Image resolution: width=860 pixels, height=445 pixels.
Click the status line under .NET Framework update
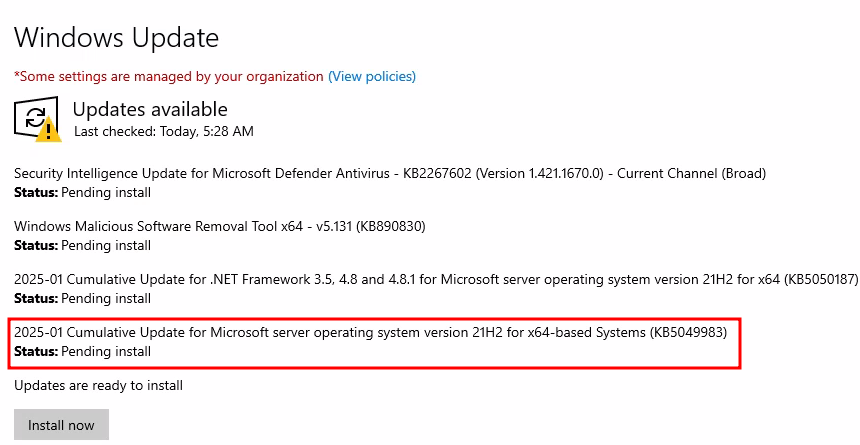click(82, 298)
